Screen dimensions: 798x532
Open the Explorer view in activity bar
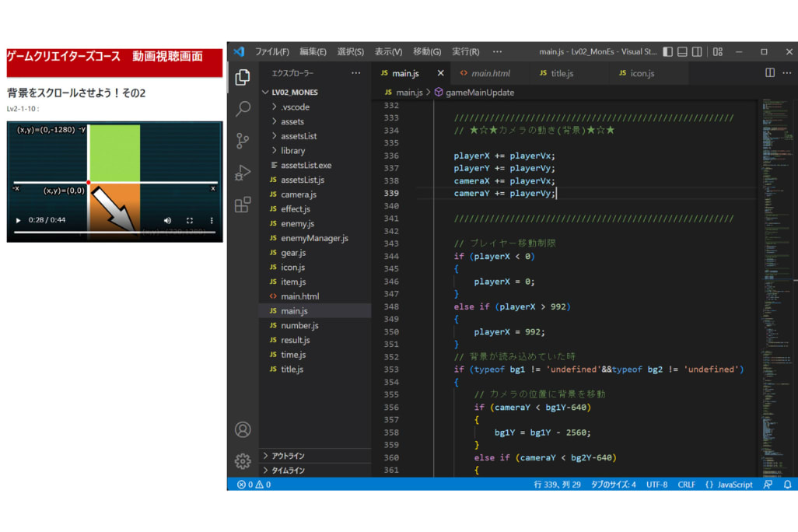click(243, 77)
